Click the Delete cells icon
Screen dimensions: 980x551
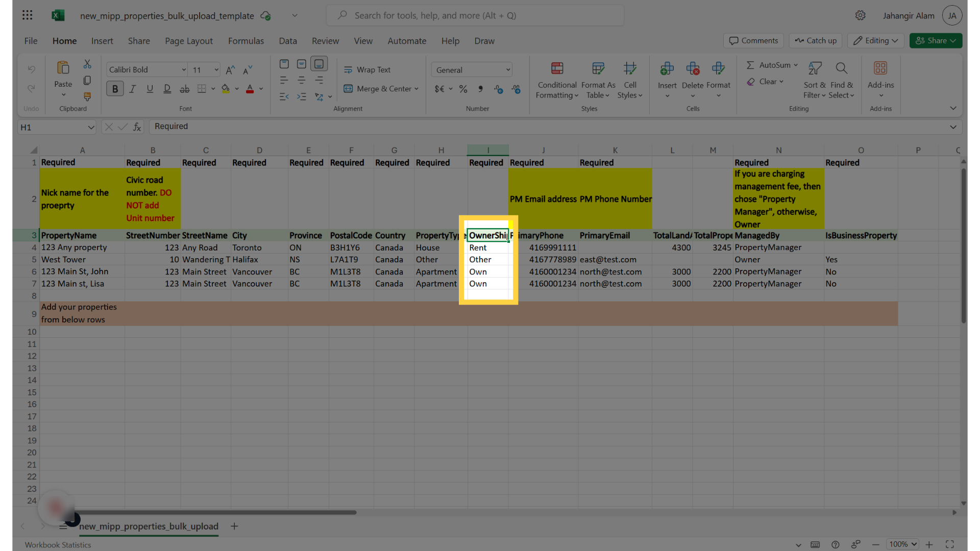[x=693, y=68]
